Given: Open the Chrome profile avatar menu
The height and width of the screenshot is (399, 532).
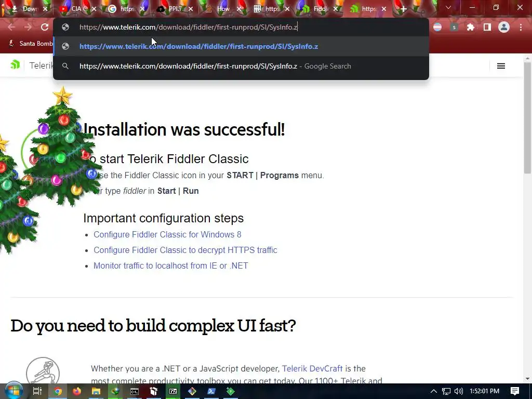Looking at the screenshot, I should (504, 27).
